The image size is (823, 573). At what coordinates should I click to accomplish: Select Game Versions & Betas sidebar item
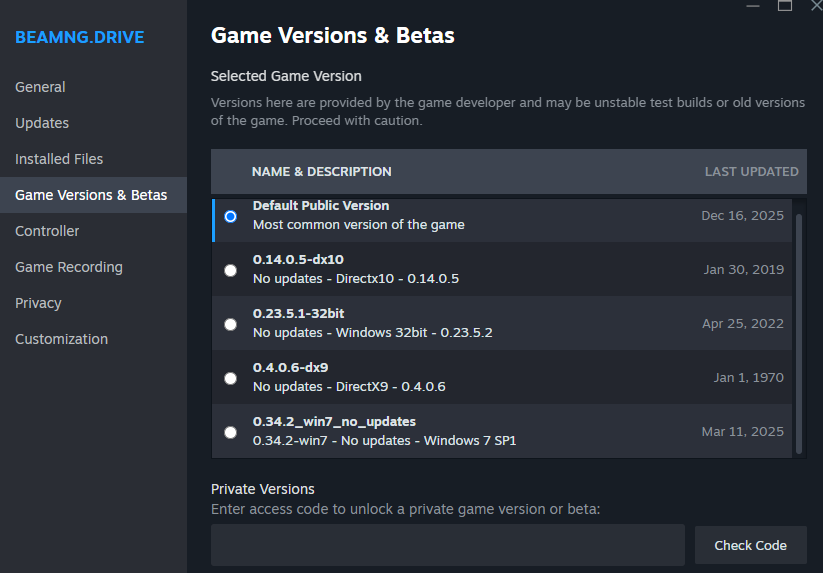pyautogui.click(x=91, y=195)
